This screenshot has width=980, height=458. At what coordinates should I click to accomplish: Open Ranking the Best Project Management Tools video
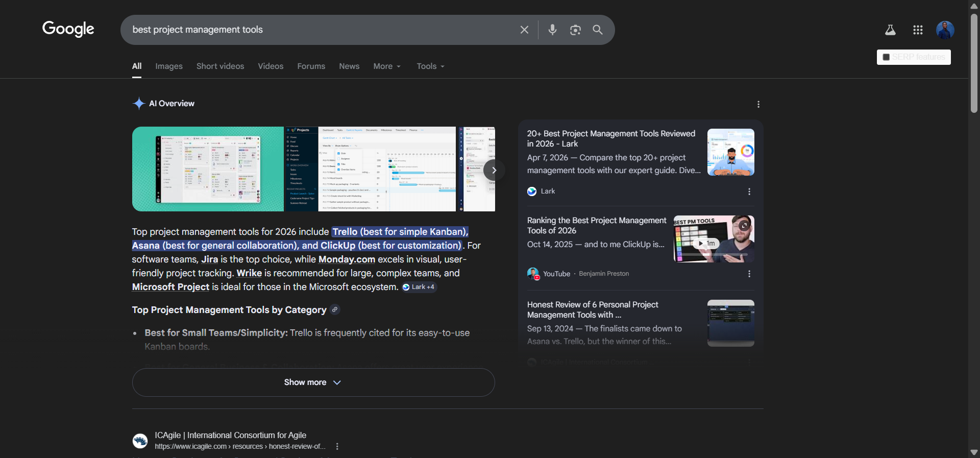[x=597, y=225]
